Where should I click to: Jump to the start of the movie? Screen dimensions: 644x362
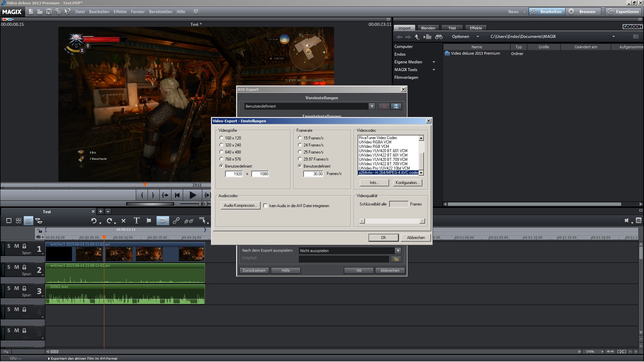click(x=177, y=195)
